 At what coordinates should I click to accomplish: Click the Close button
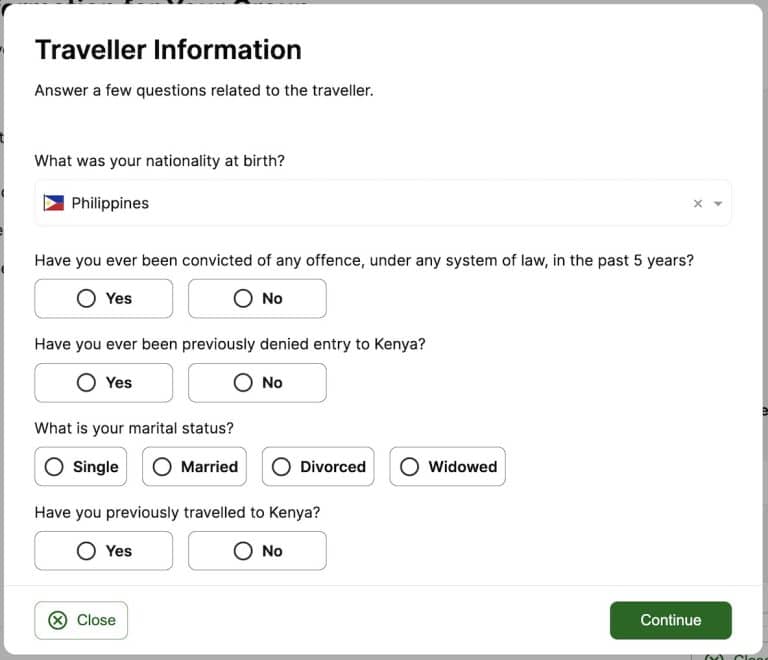(81, 620)
